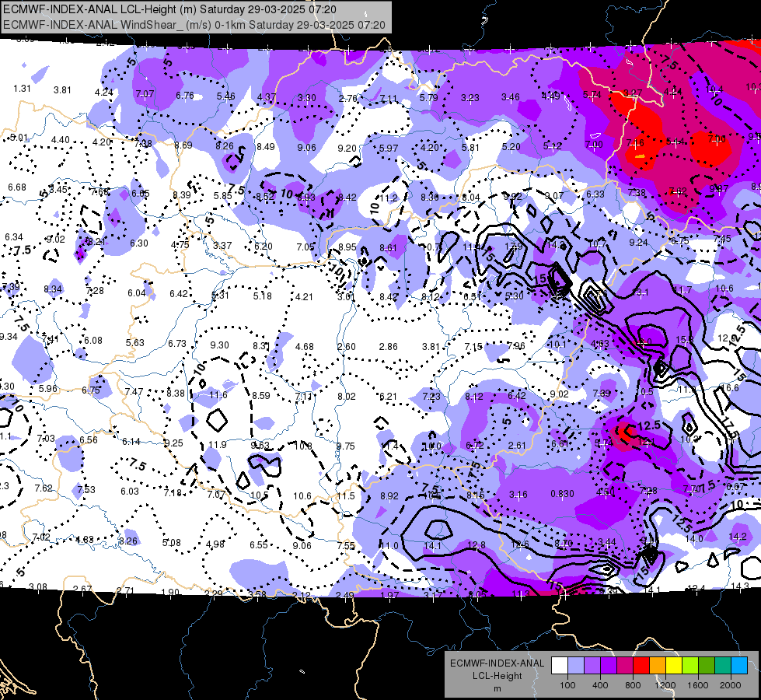Click the shear value 8.39
The image size is (761, 700).
click(182, 194)
